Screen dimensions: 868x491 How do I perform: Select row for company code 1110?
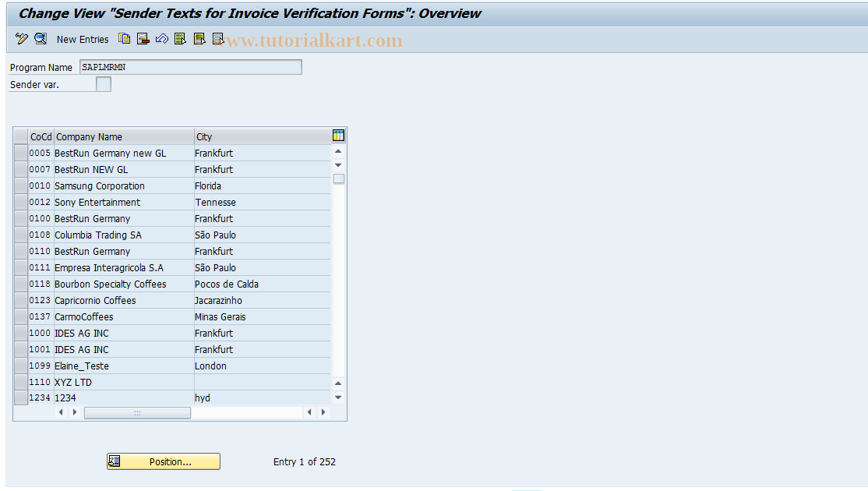tap(21, 382)
